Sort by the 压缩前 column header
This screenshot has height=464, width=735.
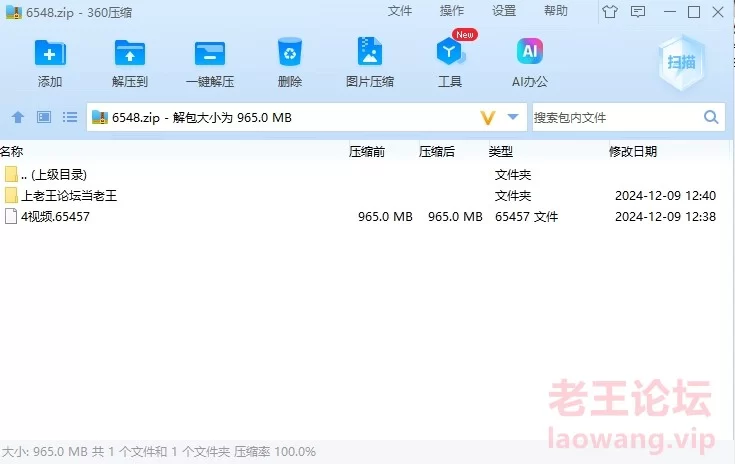pyautogui.click(x=367, y=151)
